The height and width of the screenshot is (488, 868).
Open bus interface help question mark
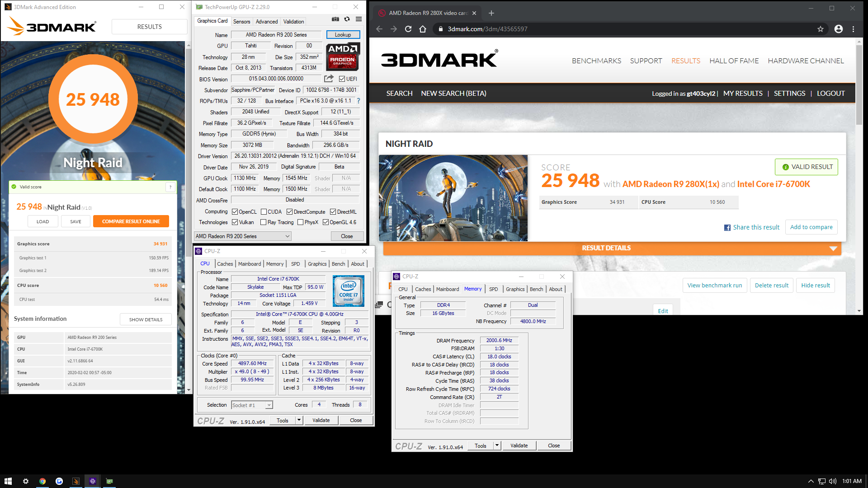pos(359,101)
